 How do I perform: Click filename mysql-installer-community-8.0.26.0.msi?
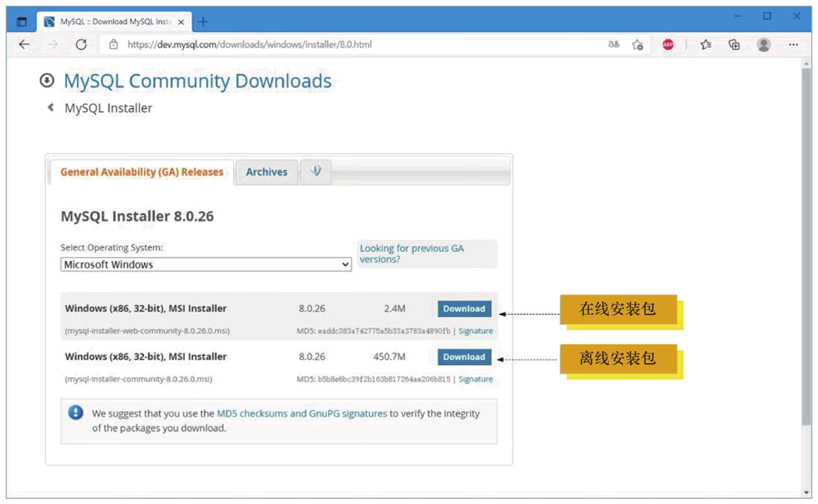[x=138, y=380]
